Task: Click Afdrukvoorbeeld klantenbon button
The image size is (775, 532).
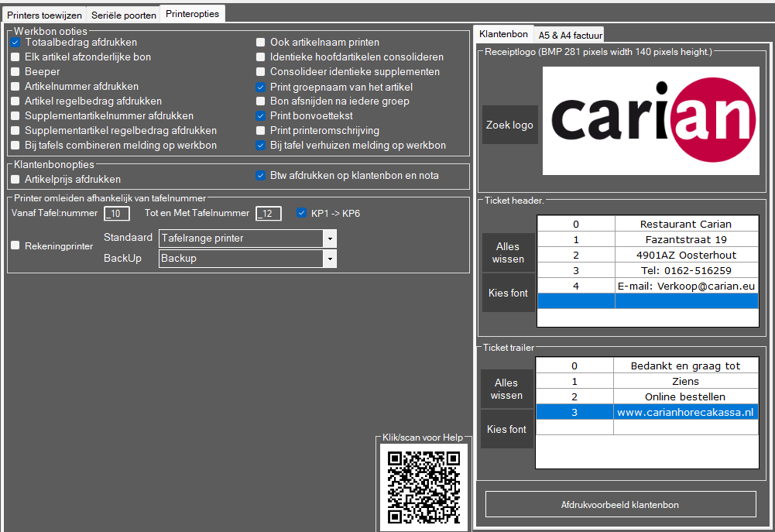Action: point(620,504)
